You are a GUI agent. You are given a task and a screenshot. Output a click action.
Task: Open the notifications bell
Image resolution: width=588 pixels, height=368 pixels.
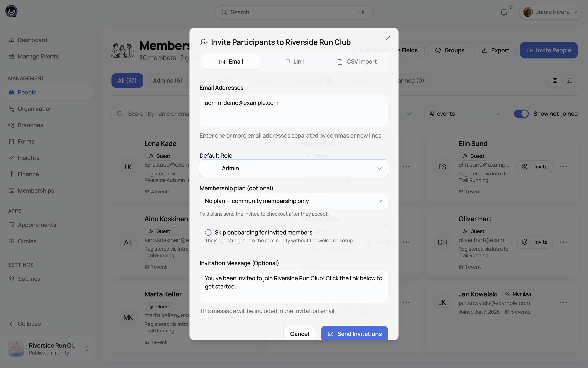coord(504,12)
